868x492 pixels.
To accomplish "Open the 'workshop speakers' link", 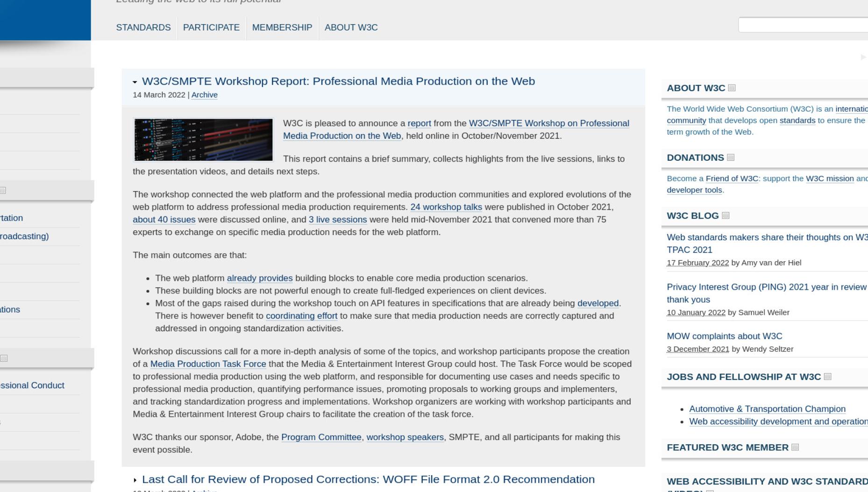I will click(x=405, y=437).
